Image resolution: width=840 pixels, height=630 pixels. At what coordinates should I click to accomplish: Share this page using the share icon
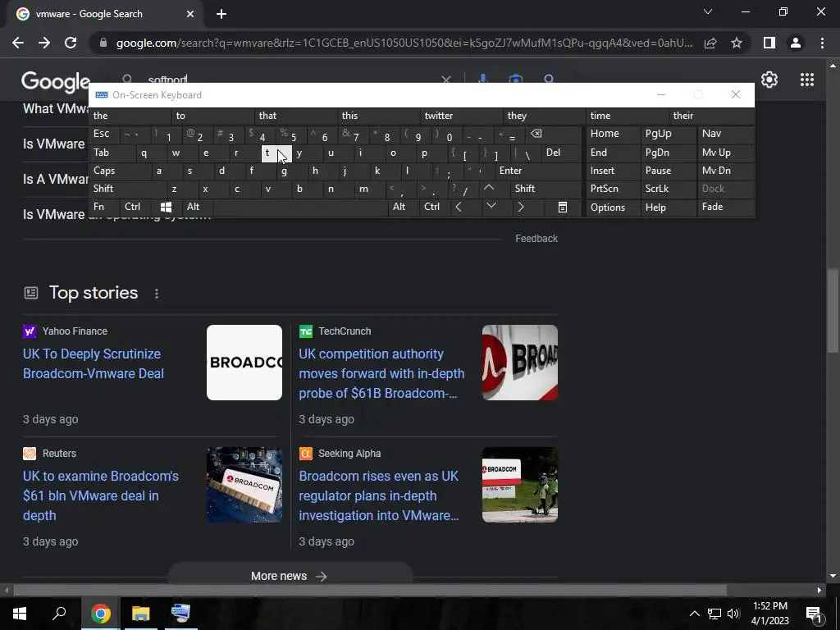710,43
